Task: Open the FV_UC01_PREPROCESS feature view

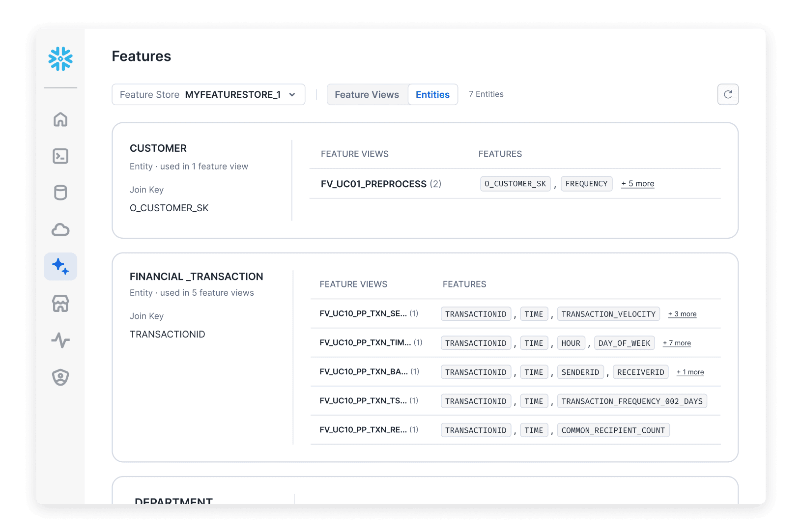Action: [x=374, y=184]
